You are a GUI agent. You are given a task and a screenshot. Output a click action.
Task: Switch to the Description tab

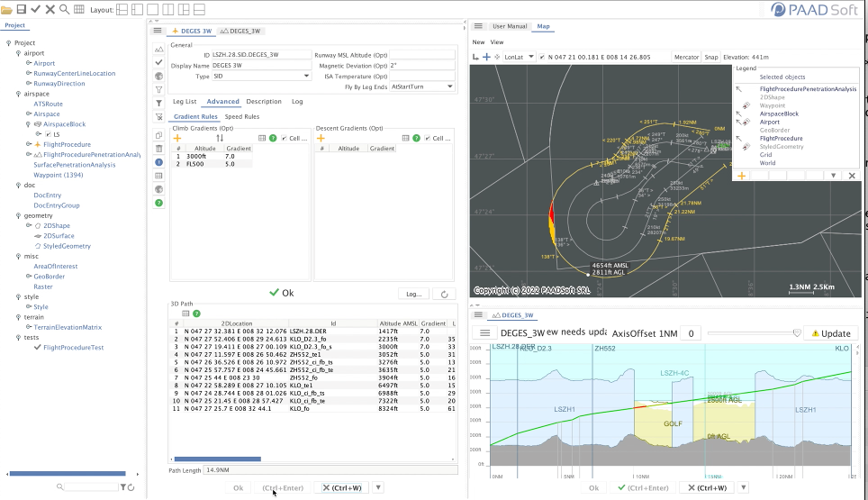(x=264, y=101)
